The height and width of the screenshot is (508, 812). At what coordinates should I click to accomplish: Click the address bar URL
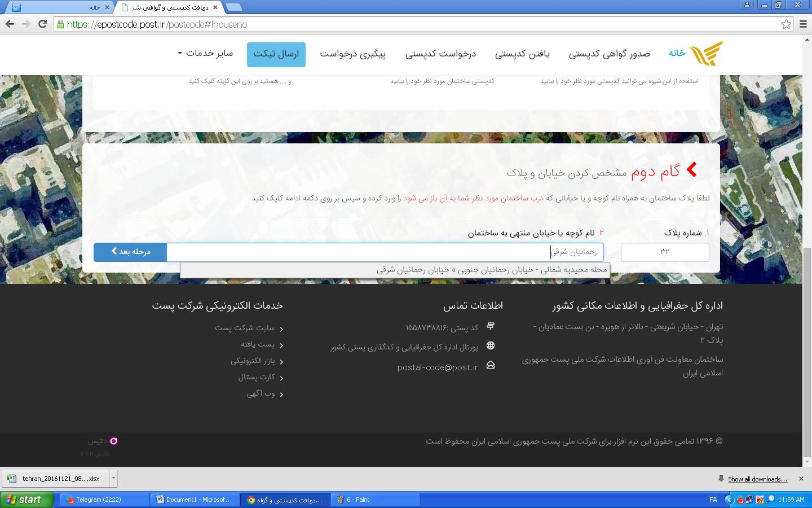(x=157, y=24)
